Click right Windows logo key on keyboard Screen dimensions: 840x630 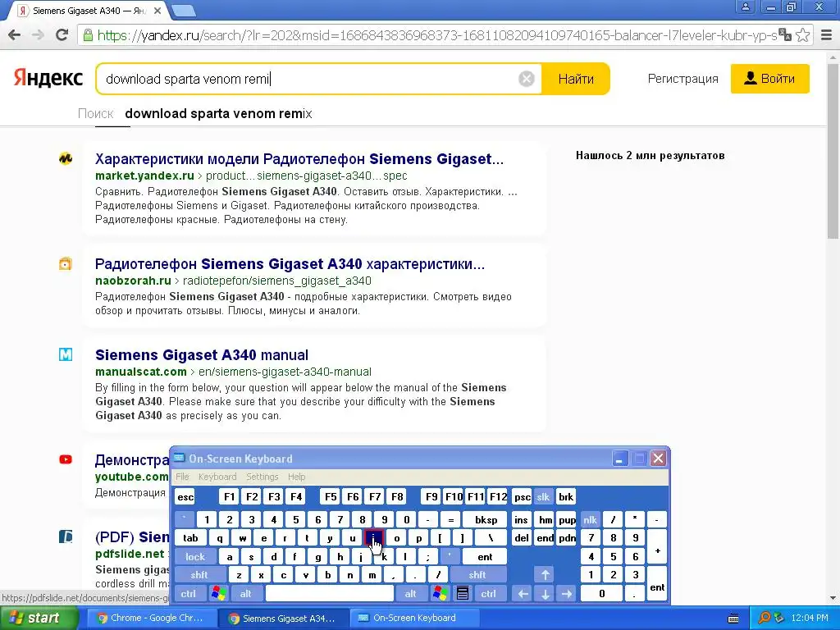pyautogui.click(x=441, y=594)
